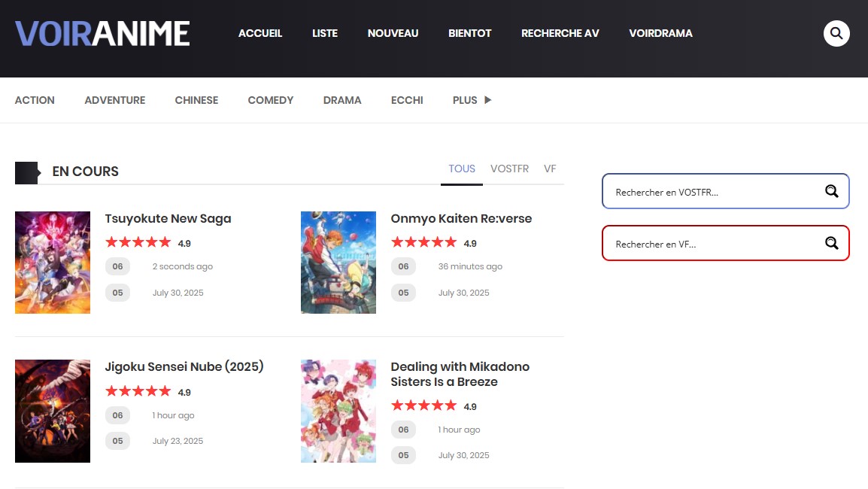Open the VOIRDRAMA menu item
868x489 pixels.
(660, 33)
